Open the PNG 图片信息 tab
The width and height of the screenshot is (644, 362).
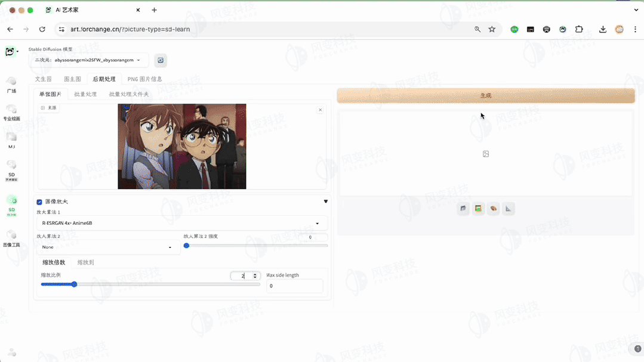click(144, 79)
